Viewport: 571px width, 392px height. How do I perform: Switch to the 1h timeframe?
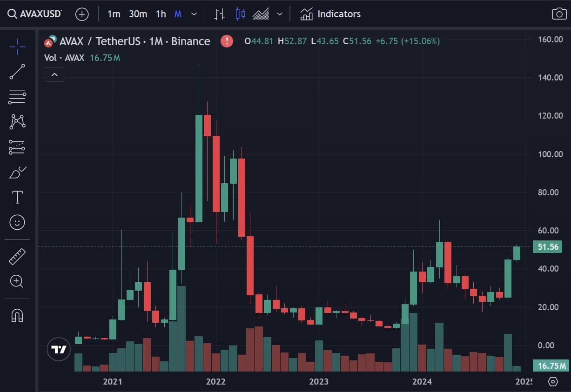[161, 14]
